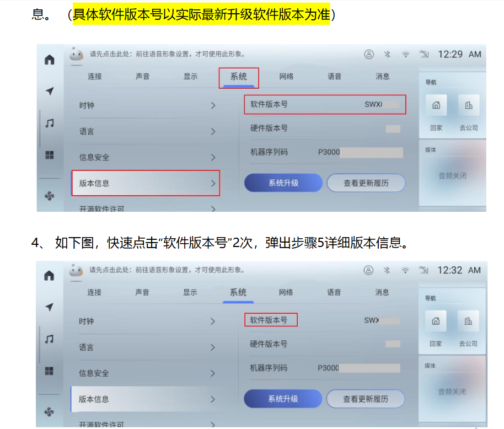This screenshot has height=429, width=504.
Task: Tap the home icon in lower screenshot sidebar
Action: [49, 276]
